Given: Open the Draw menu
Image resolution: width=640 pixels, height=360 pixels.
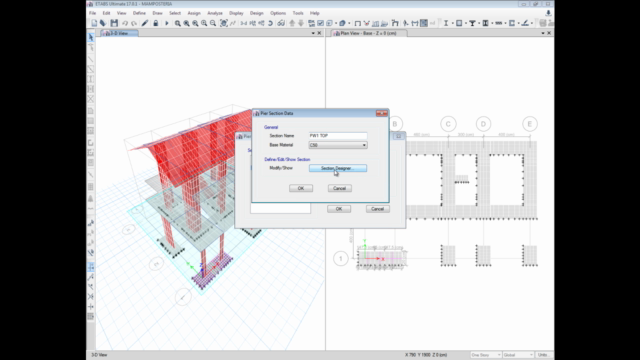Looking at the screenshot, I should point(157,13).
